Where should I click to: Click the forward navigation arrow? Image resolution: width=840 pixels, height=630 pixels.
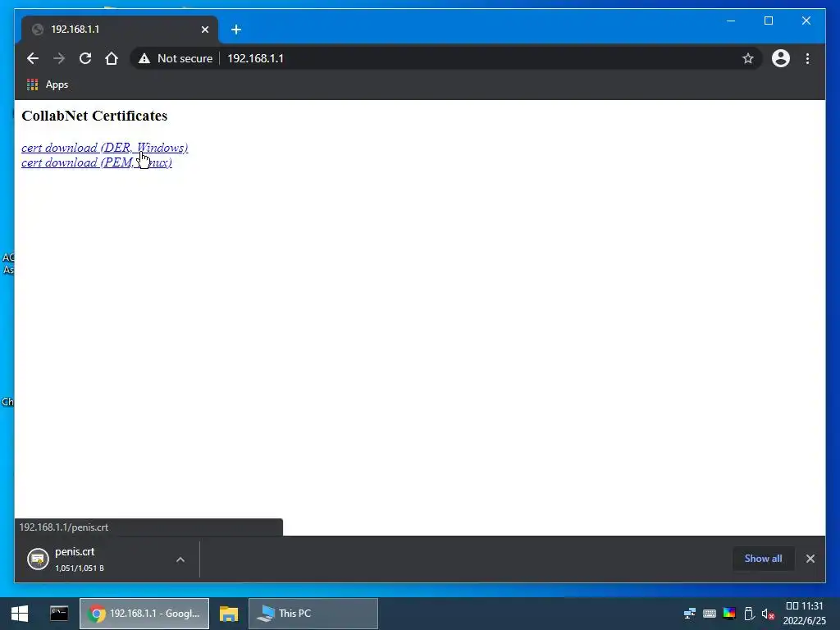59,58
